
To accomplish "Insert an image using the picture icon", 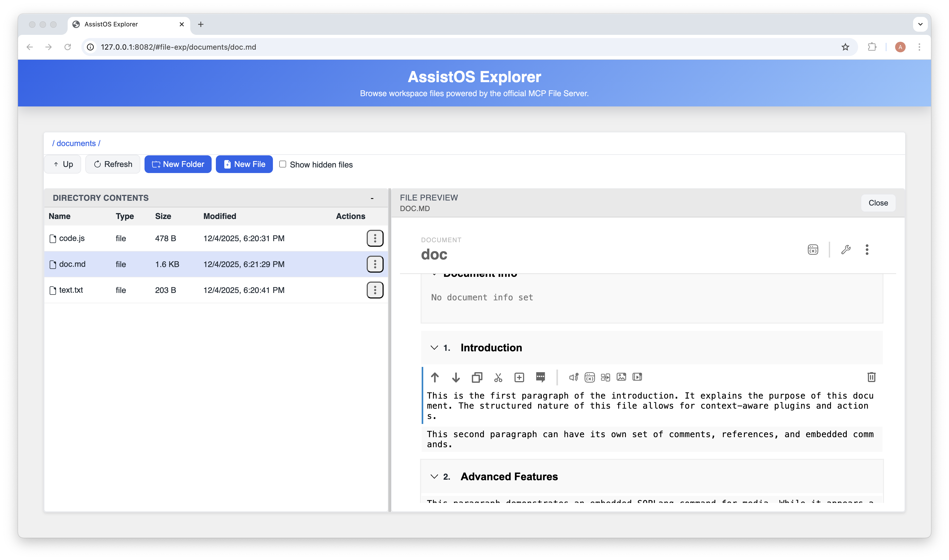I will tap(621, 377).
